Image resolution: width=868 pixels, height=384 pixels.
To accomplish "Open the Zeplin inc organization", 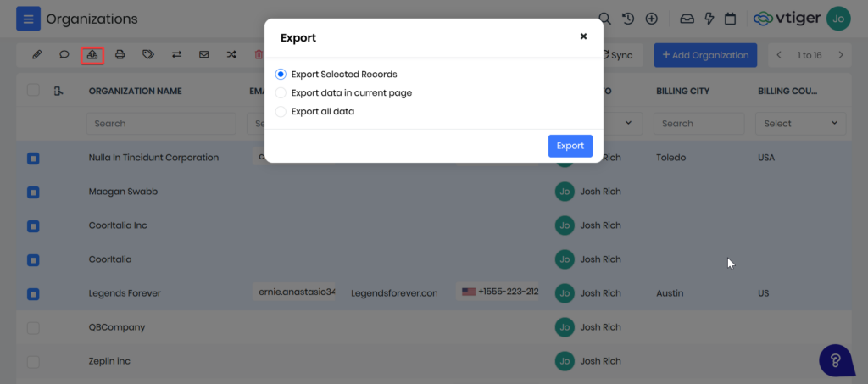I will (109, 361).
